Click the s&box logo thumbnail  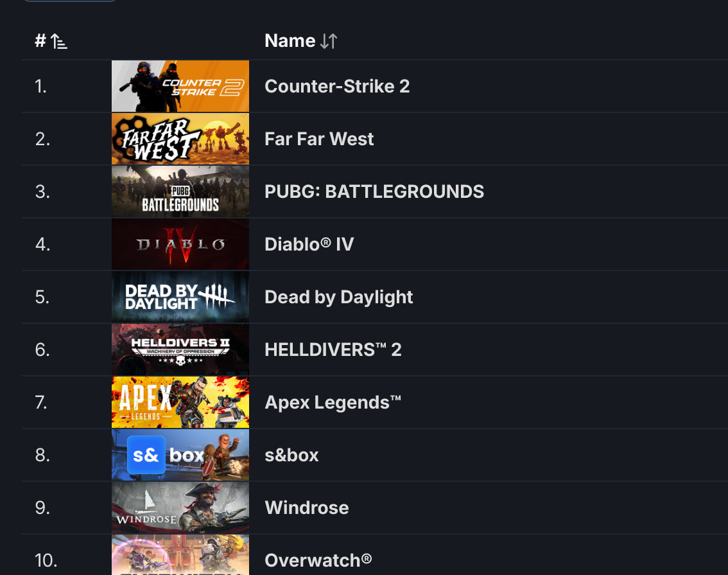point(180,455)
